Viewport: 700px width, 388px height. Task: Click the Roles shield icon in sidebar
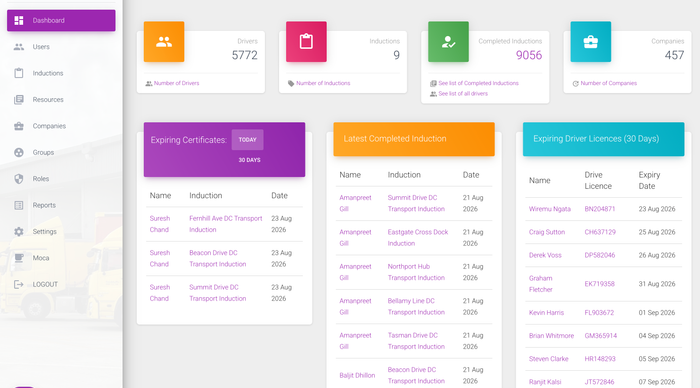19,179
